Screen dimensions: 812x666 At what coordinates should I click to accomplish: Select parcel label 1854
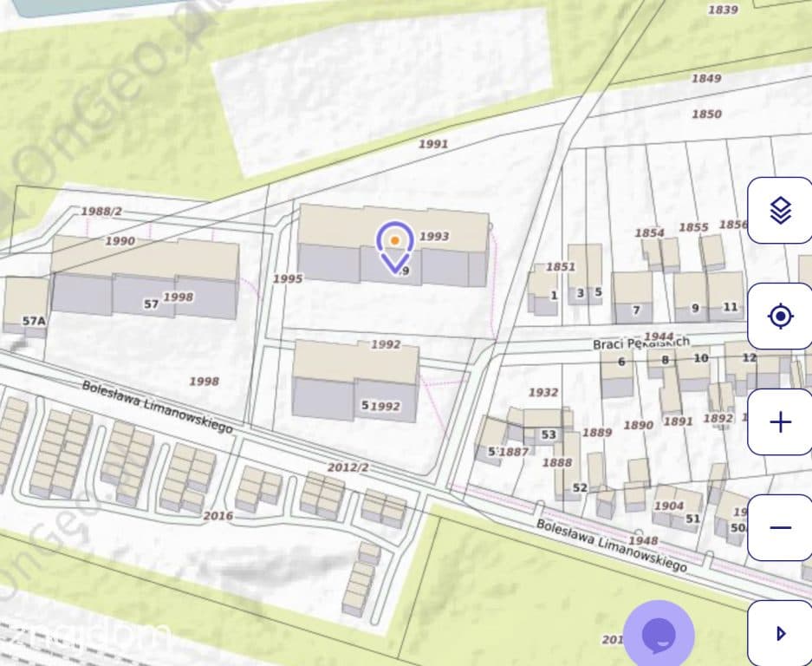[649, 233]
